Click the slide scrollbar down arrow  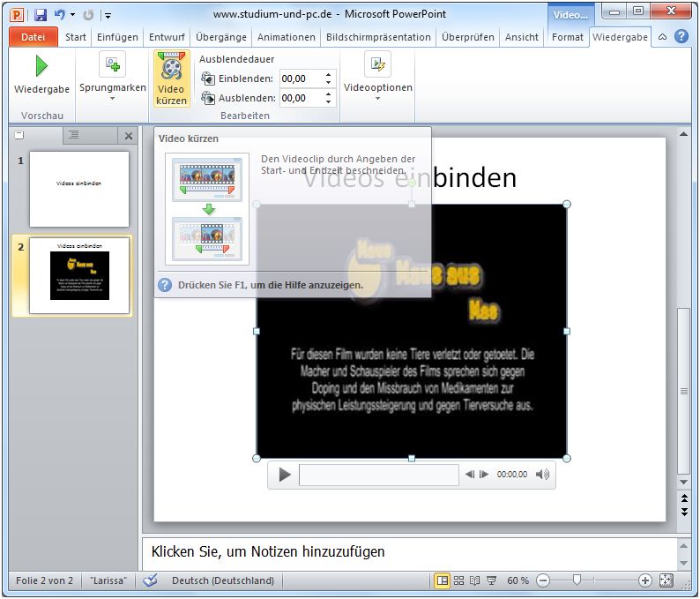click(x=683, y=482)
